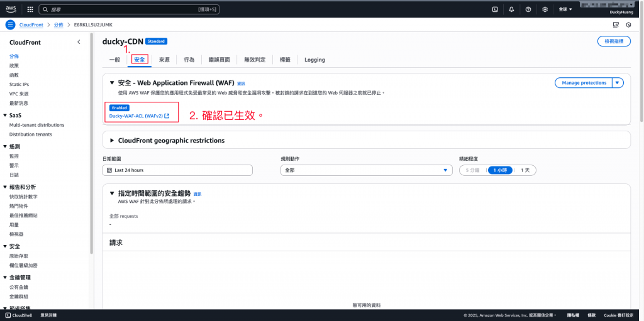Click the external link icon beside Ducky-WAF-ACL
This screenshot has height=321, width=644.
(x=167, y=116)
